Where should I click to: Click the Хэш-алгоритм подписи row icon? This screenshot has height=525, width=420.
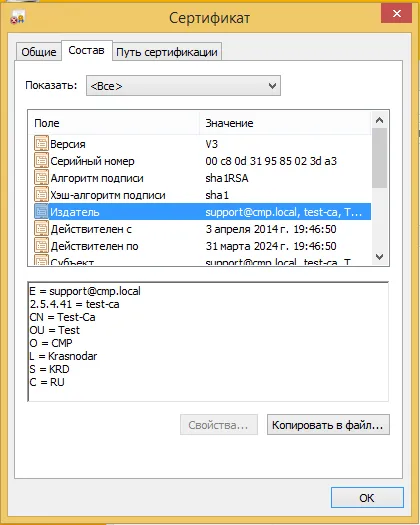[x=41, y=195]
